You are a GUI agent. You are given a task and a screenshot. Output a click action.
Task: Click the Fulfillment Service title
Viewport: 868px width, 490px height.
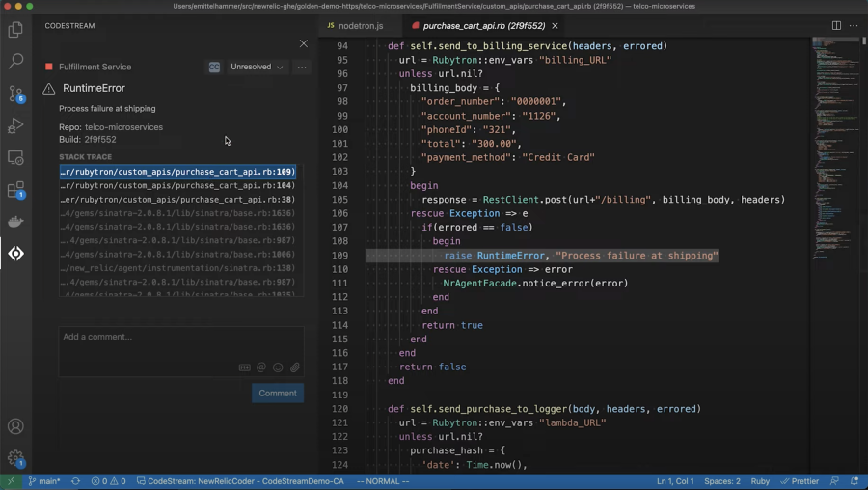pos(95,67)
